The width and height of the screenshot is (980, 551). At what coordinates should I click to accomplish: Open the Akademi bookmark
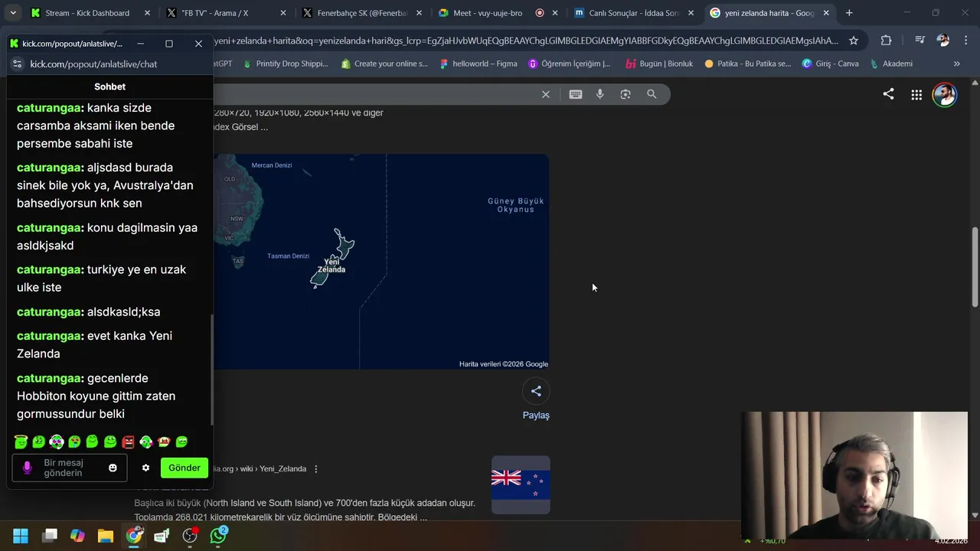(891, 64)
